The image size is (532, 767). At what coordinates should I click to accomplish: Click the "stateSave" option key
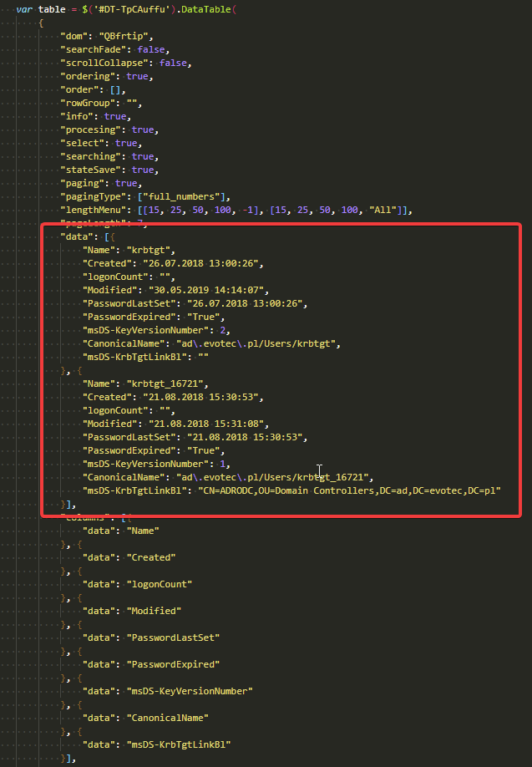93,170
